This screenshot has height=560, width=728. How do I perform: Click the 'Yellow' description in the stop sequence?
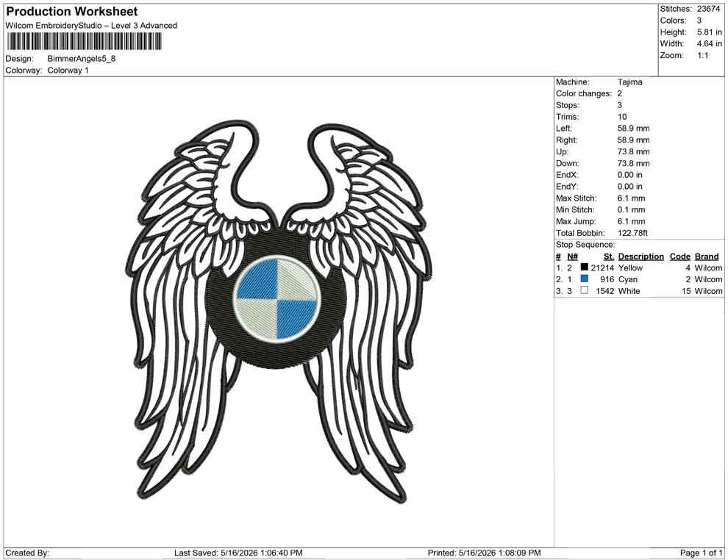tap(630, 268)
